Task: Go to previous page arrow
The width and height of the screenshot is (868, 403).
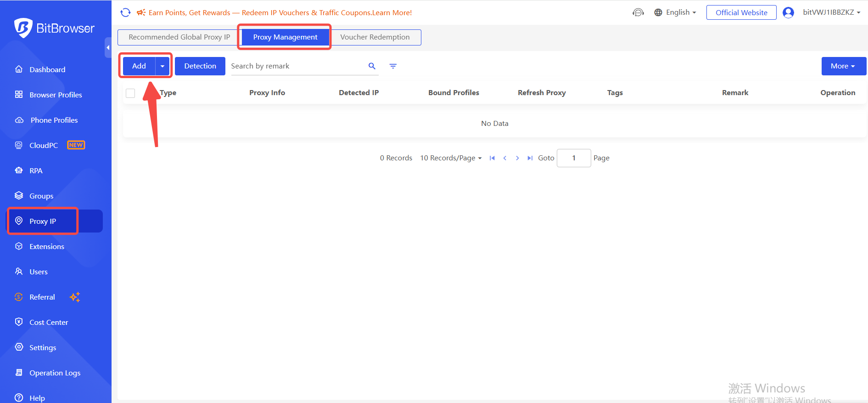Action: click(x=505, y=158)
